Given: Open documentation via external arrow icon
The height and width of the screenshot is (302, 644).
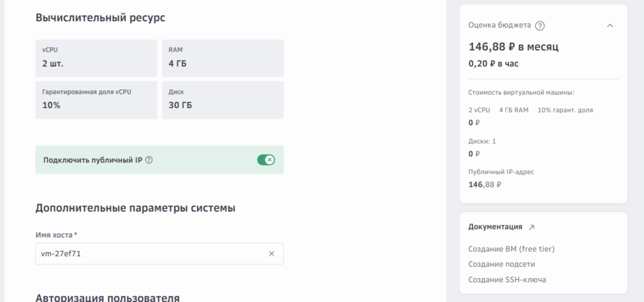Looking at the screenshot, I should point(531,227).
